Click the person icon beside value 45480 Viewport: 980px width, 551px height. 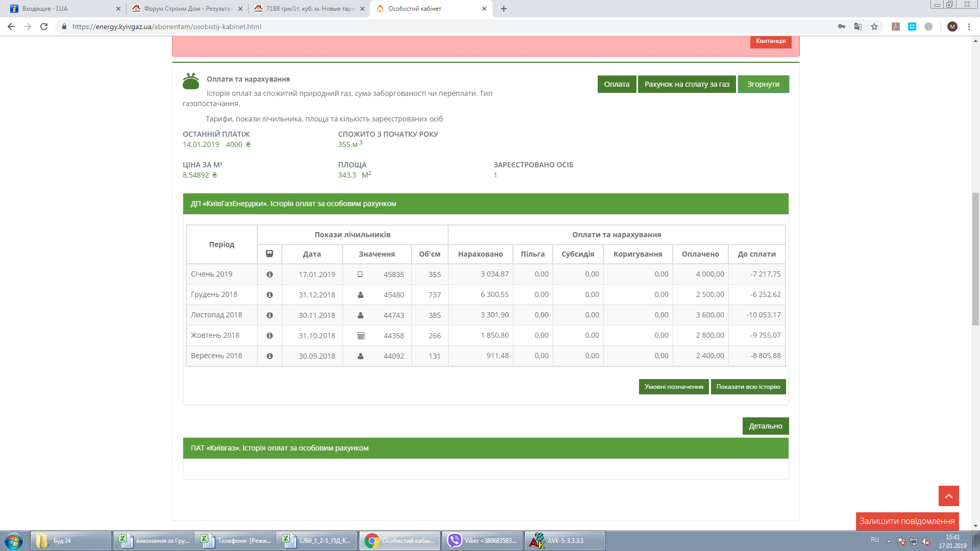[360, 295]
